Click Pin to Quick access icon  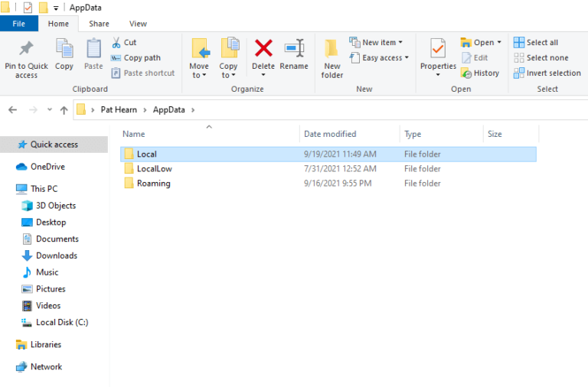tap(26, 50)
